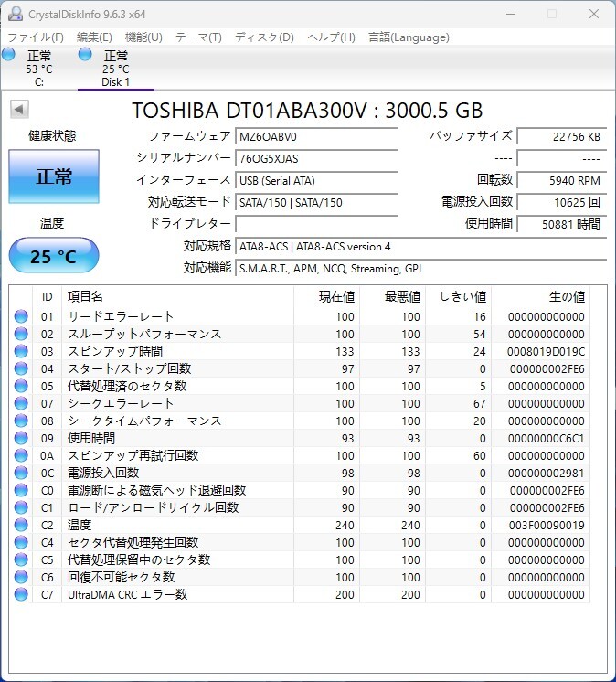
Task: Open the 編集(E) menu
Action: point(94,37)
